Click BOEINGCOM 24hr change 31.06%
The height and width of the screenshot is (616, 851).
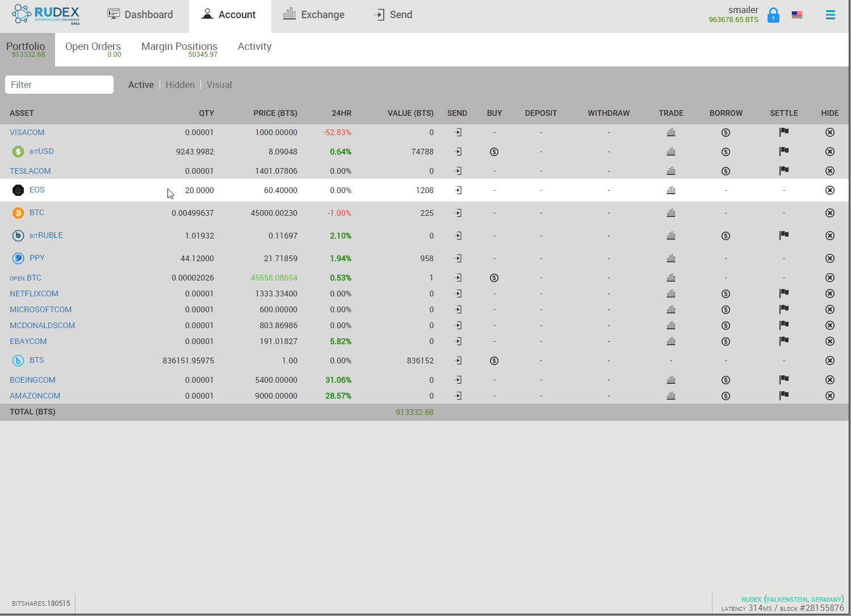338,380
